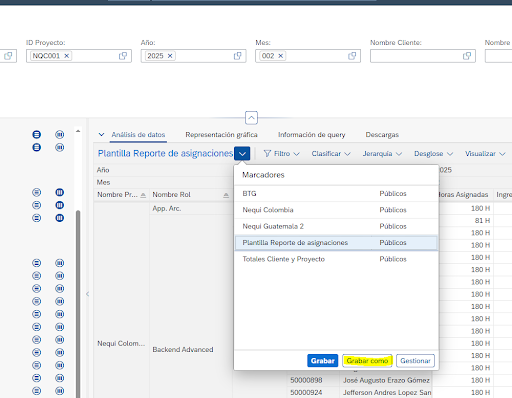Open the Información de query tab
The height and width of the screenshot is (398, 512).
312,135
